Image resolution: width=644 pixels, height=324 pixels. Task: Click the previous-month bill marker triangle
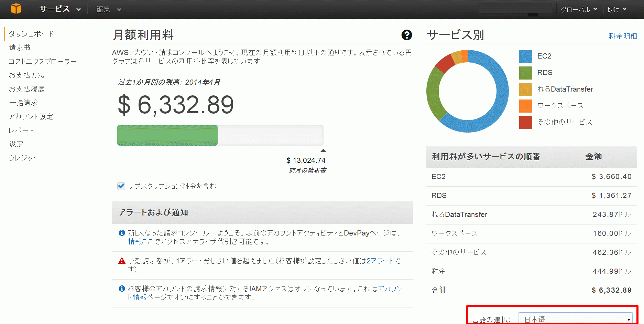point(323,151)
